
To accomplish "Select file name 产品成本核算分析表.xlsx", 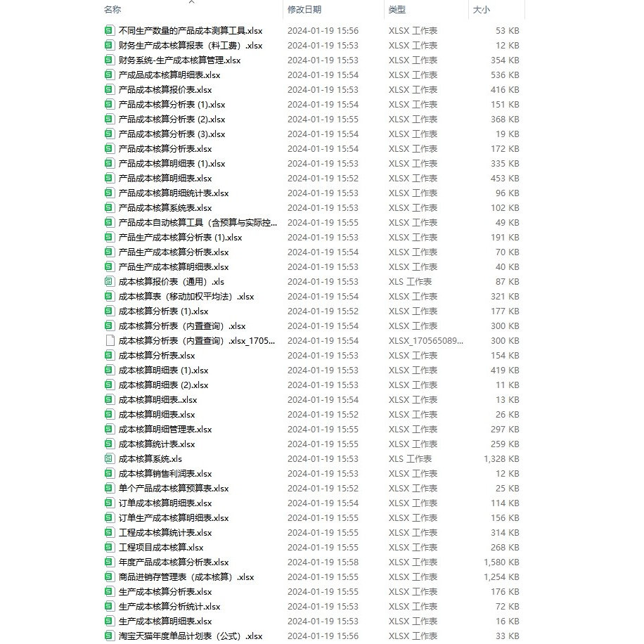I will 165,148.
